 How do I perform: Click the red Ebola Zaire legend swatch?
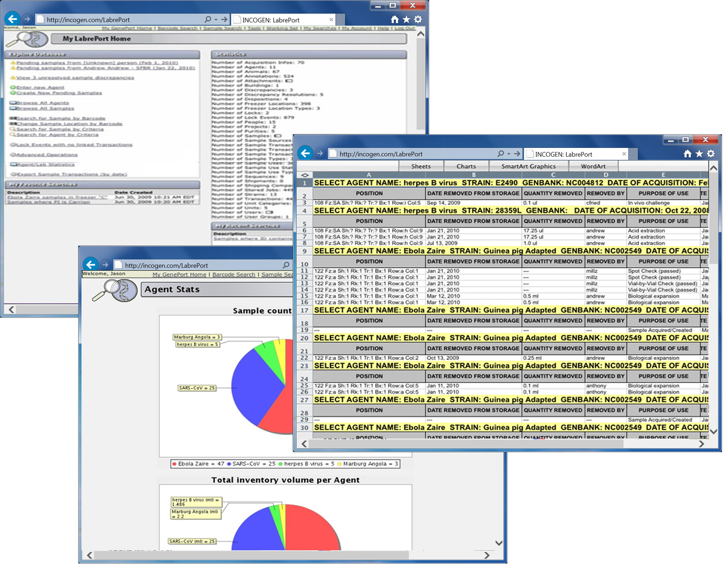175,464
